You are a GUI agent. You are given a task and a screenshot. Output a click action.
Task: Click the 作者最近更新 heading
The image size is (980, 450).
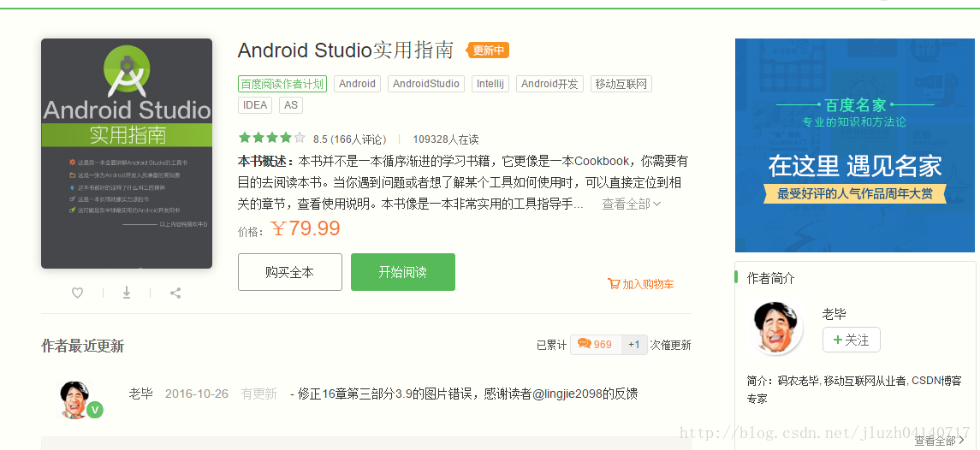coord(82,346)
